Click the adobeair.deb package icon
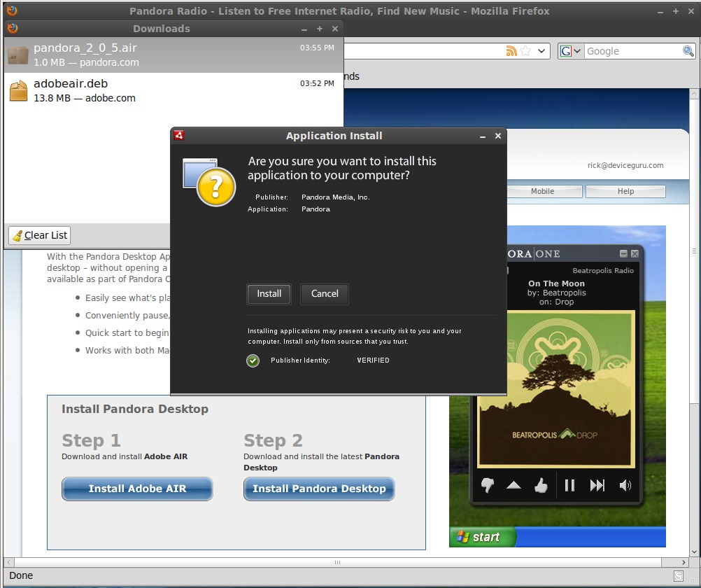Screen dimensions: 701x588 click(18, 91)
